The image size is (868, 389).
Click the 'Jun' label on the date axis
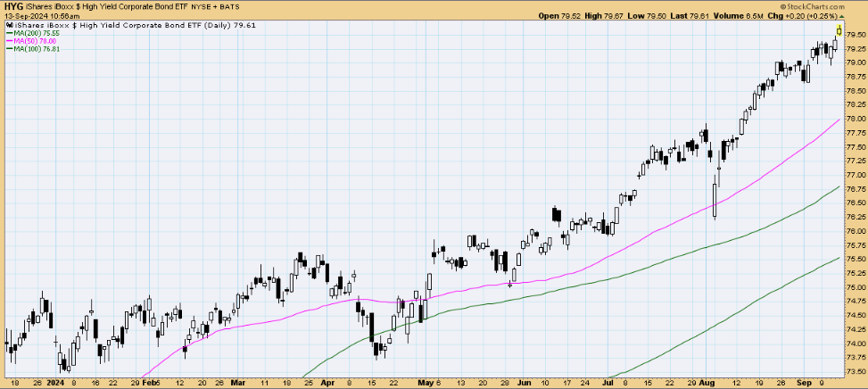point(524,383)
